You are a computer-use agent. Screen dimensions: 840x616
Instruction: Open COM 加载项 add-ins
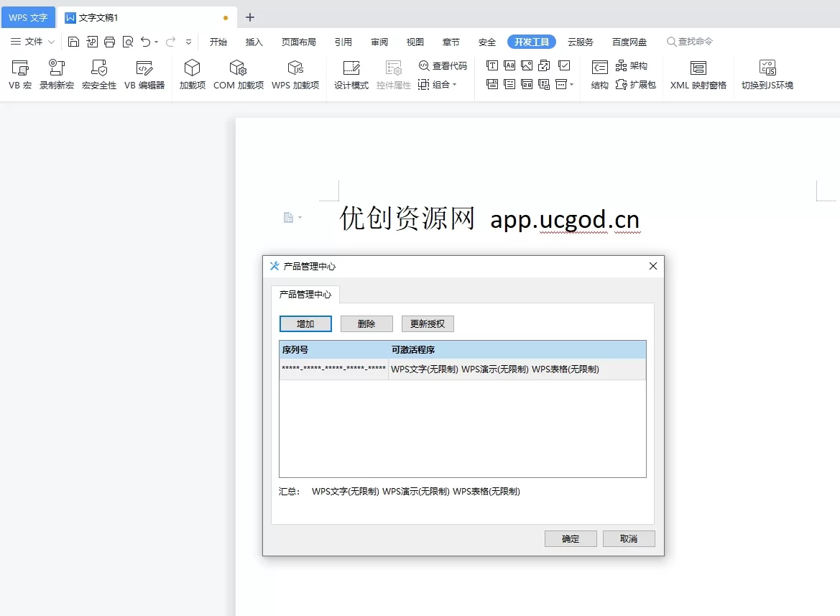point(239,74)
